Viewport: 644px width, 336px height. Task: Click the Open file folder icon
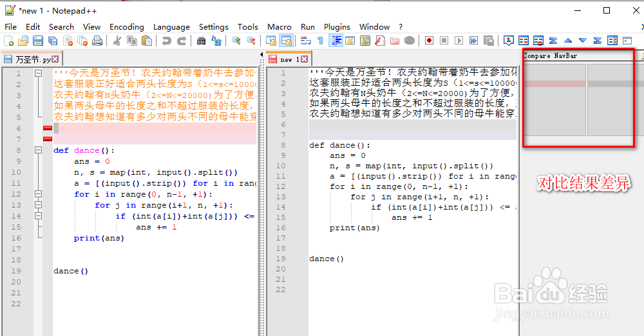pyautogui.click(x=23, y=40)
